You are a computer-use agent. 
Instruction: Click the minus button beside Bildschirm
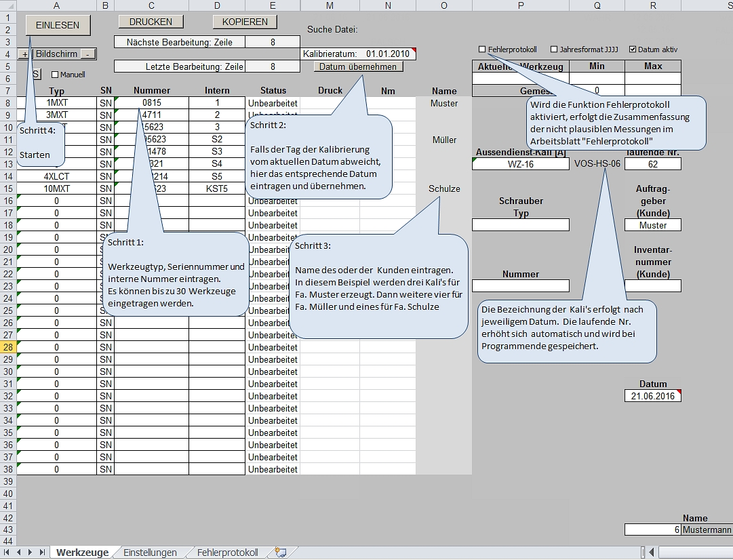point(89,54)
